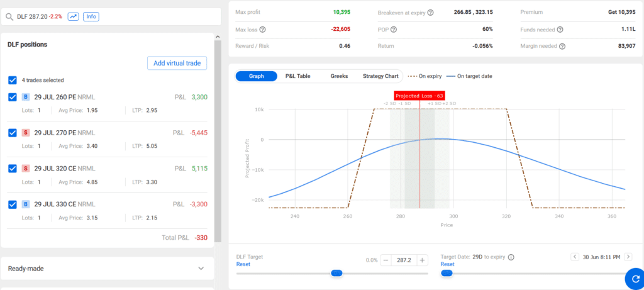Click the Breakeven at expiry help icon
Screen dimensions: 644x290
[x=430, y=13]
